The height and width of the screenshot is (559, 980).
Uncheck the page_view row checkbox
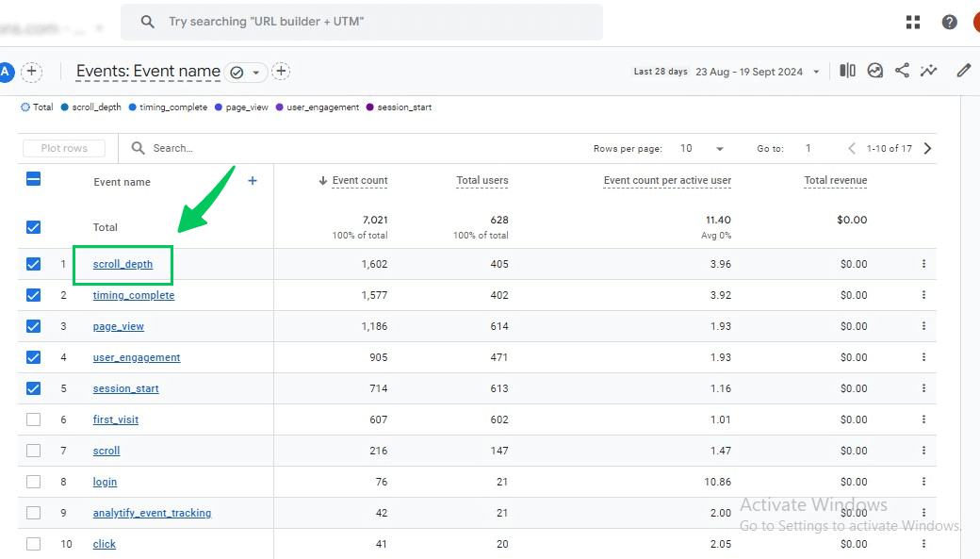pos(34,326)
